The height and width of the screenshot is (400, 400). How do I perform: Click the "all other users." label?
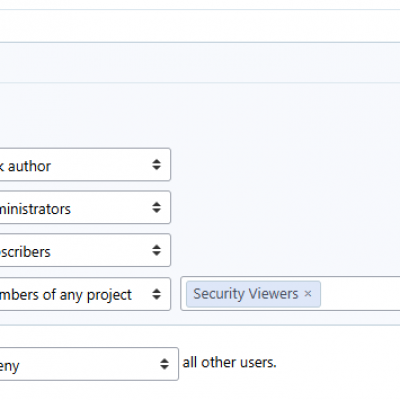click(x=229, y=362)
